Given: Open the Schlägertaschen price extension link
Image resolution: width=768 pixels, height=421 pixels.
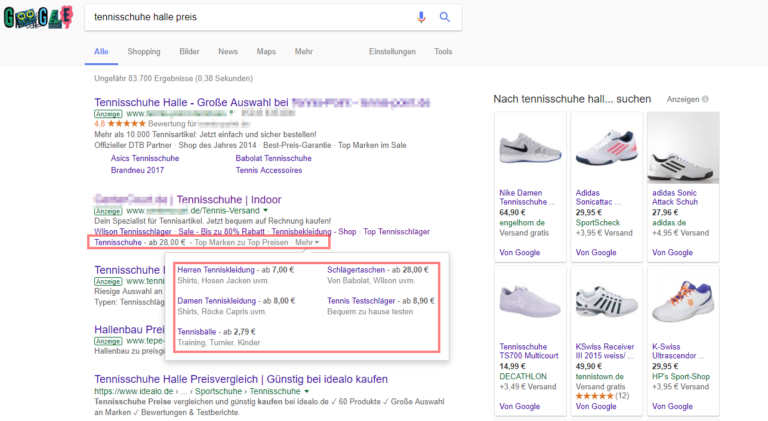Looking at the screenshot, I should (x=356, y=270).
